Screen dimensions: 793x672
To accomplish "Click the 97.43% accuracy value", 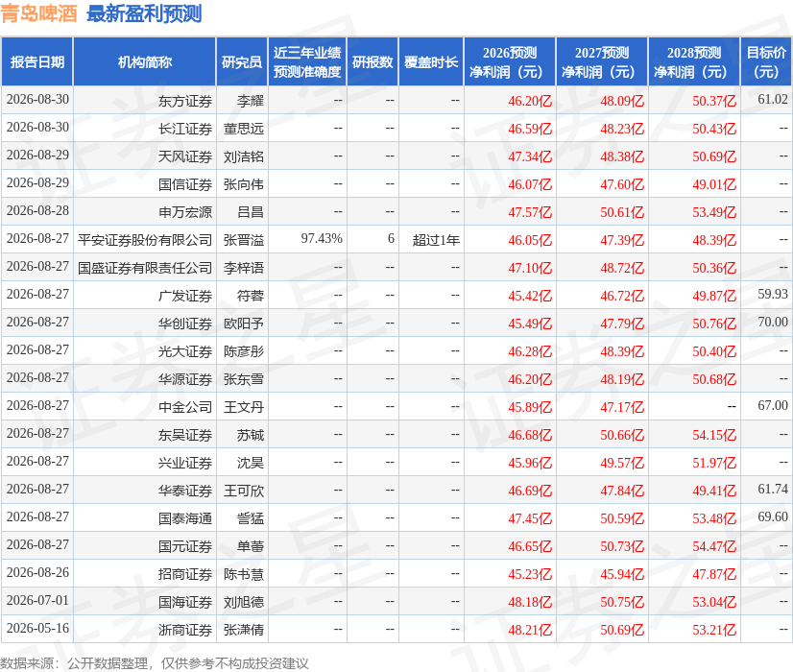I will pyautogui.click(x=322, y=238).
